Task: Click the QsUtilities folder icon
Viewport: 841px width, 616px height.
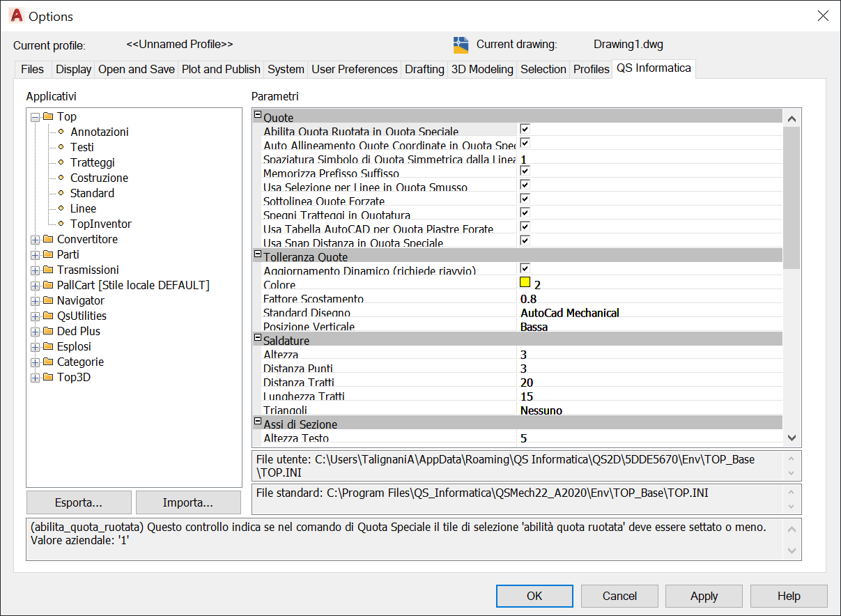Action: pos(48,316)
